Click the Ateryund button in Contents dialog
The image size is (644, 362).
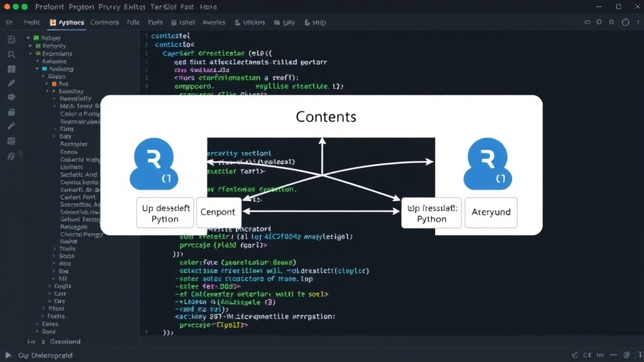click(491, 212)
